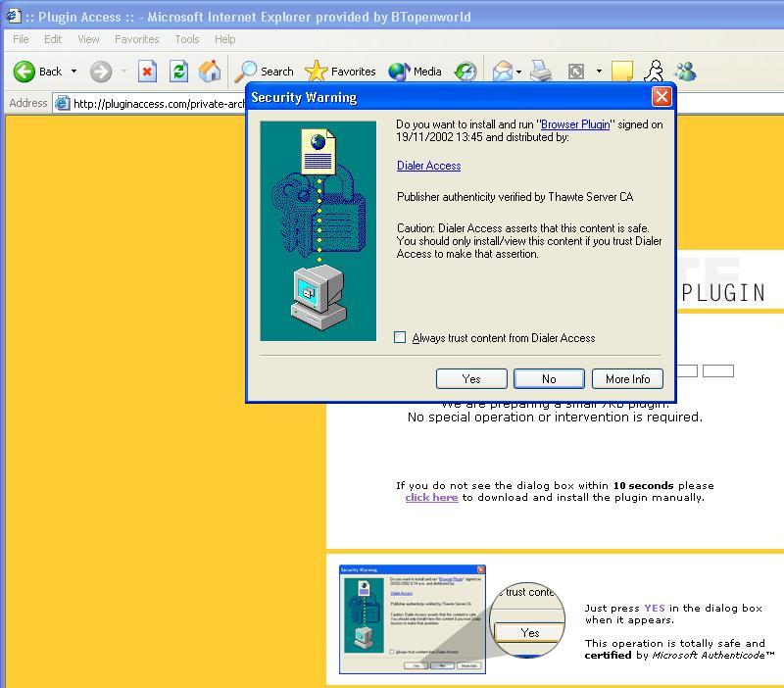Viewport: 784px width, 688px height.
Task: Go to the Home page icon
Action: [210, 72]
